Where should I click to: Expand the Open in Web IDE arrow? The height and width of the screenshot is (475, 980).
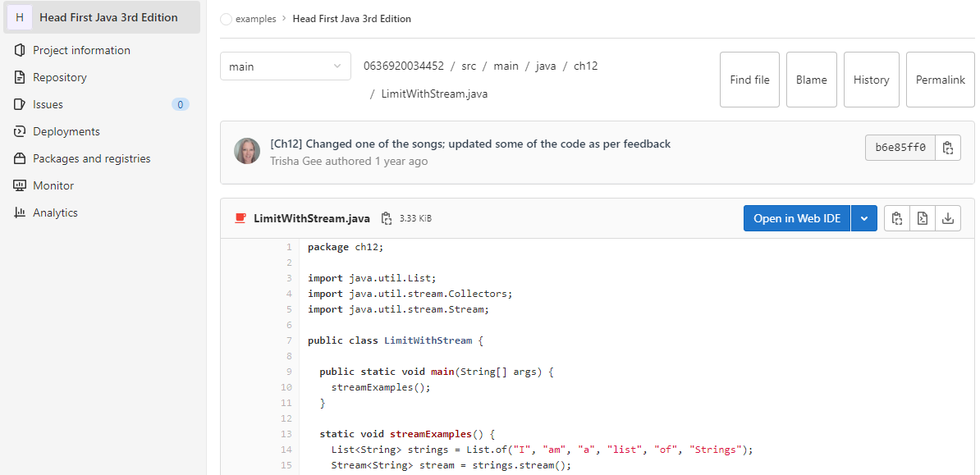(x=863, y=218)
